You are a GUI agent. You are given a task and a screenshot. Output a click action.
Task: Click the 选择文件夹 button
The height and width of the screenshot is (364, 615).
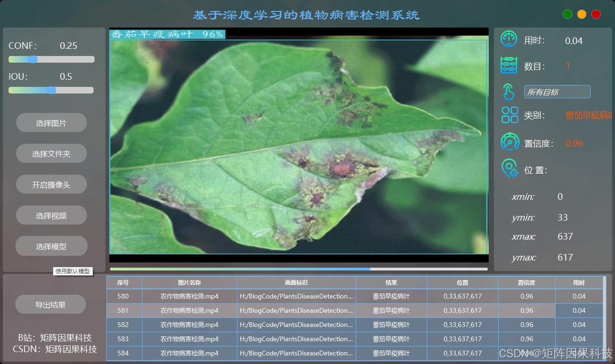(51, 153)
